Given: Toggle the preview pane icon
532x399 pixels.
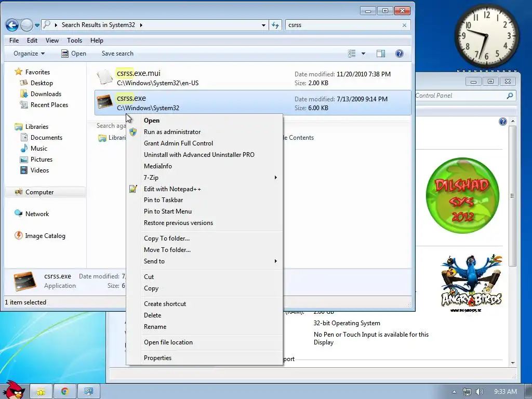Looking at the screenshot, I should click(x=381, y=54).
